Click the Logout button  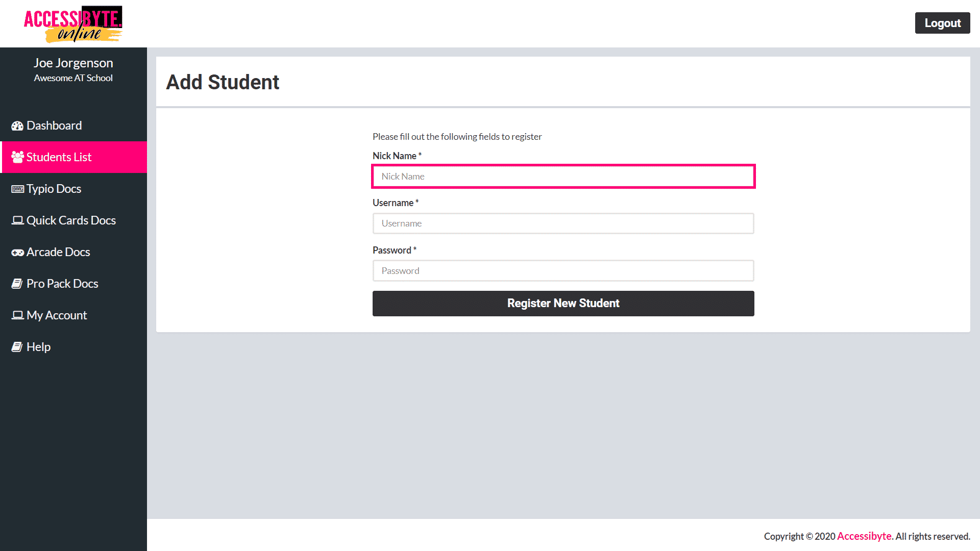(942, 23)
